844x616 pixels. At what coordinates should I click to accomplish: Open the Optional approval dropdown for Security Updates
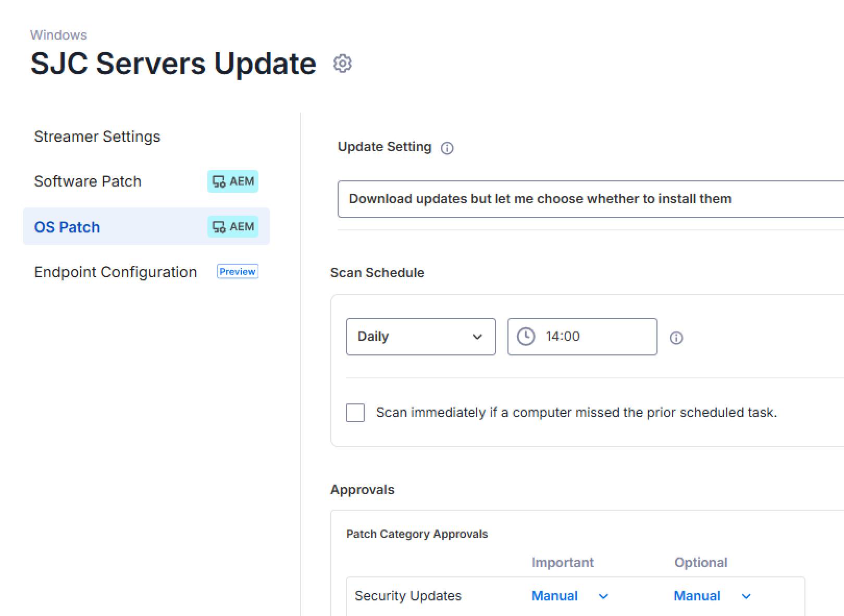tap(711, 596)
